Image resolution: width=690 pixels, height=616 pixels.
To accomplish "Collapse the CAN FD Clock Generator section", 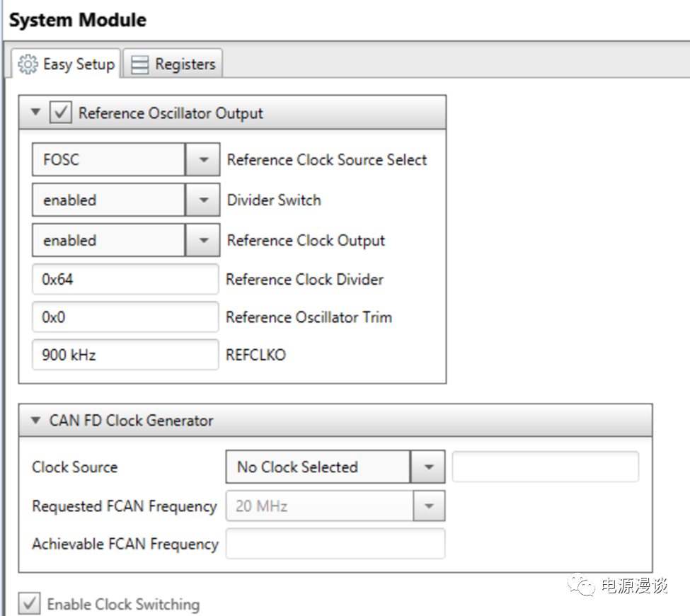I will (x=37, y=421).
